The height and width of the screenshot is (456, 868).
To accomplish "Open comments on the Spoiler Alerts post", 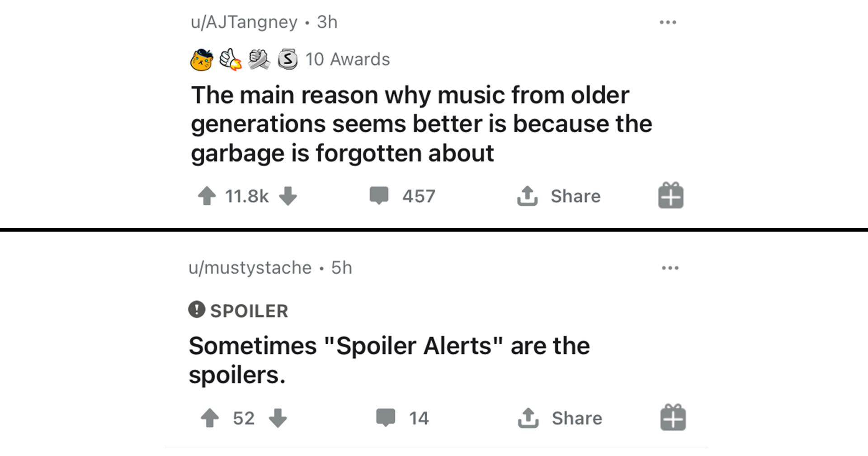I will point(386,418).
